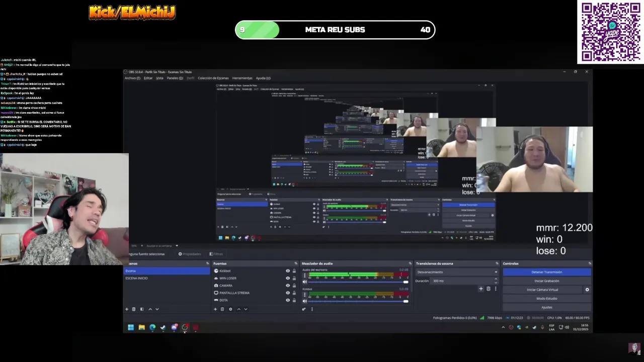Image resolution: width=644 pixels, height=362 pixels.
Task: Open Herramientas menu
Action: 242,78
